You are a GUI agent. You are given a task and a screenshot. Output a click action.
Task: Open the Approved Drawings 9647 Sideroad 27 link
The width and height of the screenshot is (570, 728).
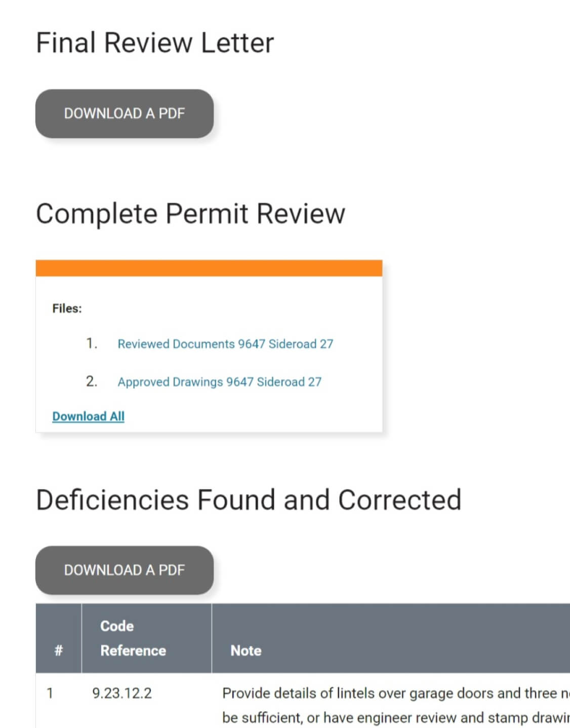click(220, 382)
